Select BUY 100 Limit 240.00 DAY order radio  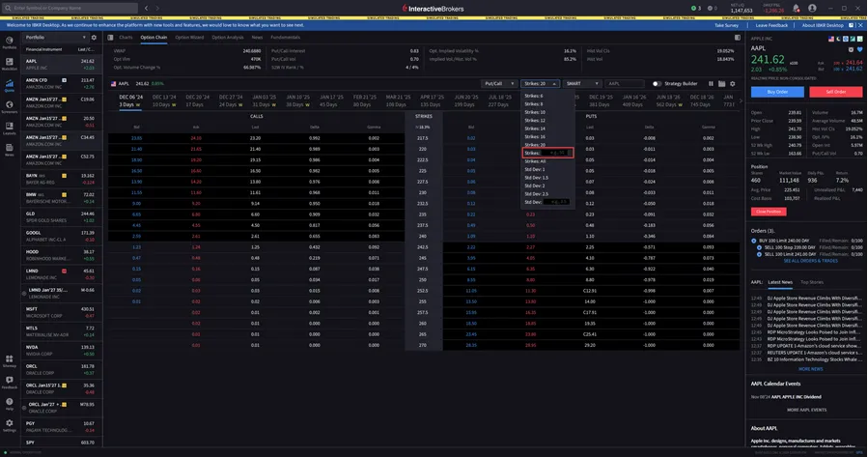tap(753, 241)
